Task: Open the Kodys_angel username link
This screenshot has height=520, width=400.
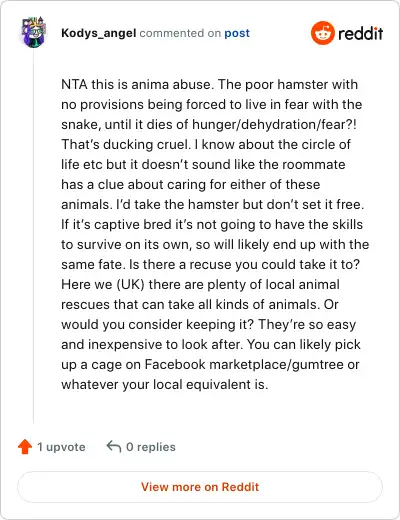Action: coord(99,33)
